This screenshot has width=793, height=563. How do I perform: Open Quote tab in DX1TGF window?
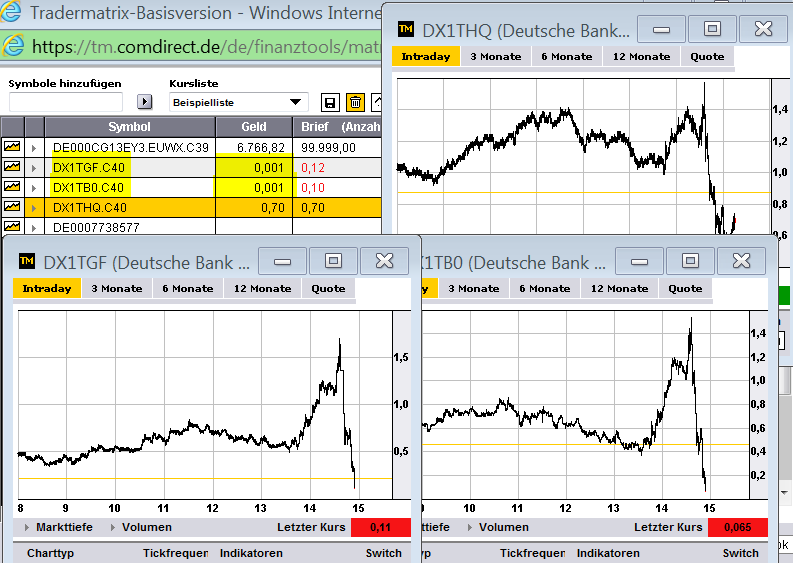tap(328, 288)
